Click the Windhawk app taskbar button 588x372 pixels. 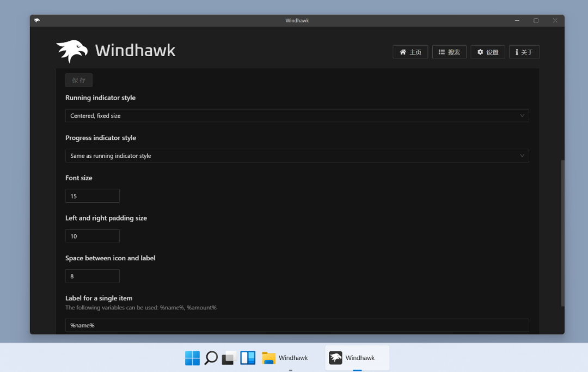[357, 358]
